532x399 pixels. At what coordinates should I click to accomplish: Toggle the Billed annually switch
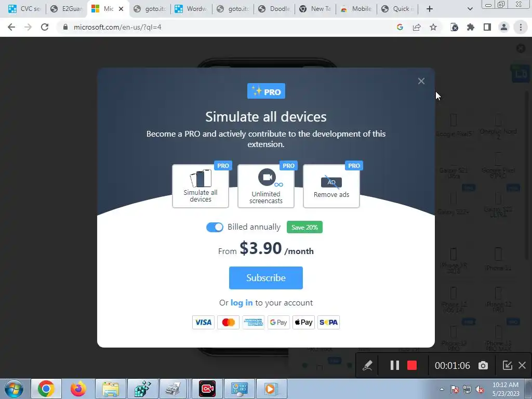(x=215, y=227)
